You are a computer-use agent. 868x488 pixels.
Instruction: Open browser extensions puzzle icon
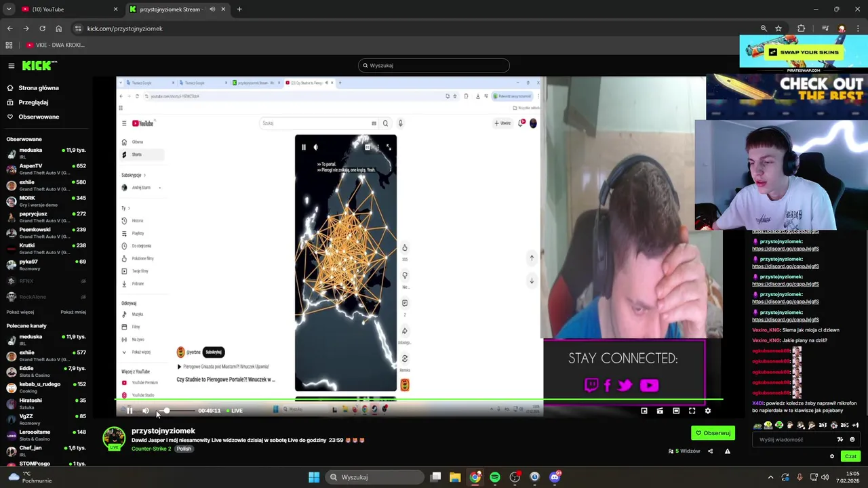pyautogui.click(x=802, y=28)
